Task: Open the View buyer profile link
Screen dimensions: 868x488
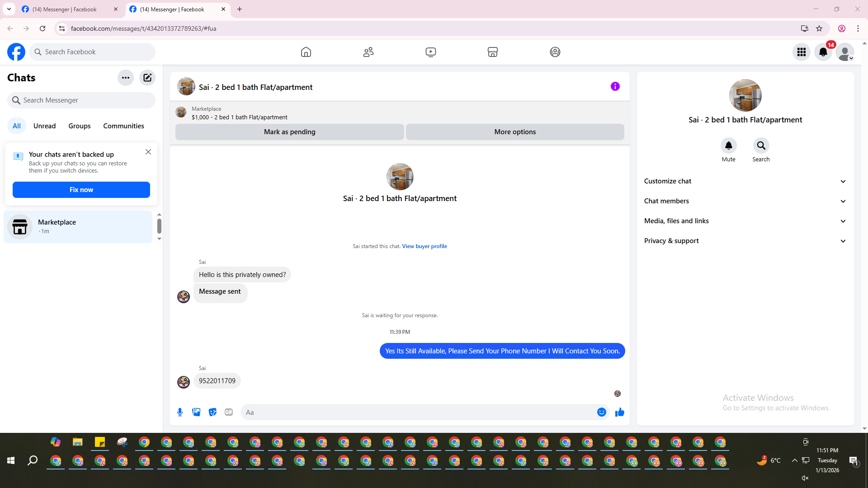Action: pyautogui.click(x=424, y=246)
